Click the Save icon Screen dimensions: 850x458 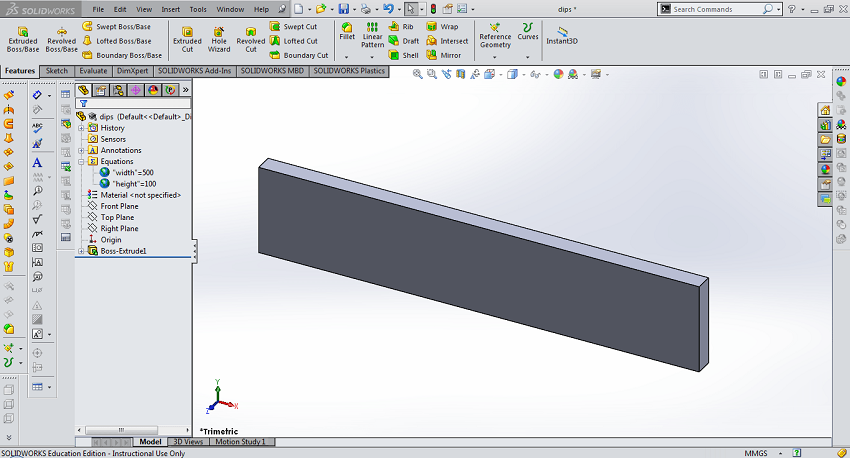[344, 9]
